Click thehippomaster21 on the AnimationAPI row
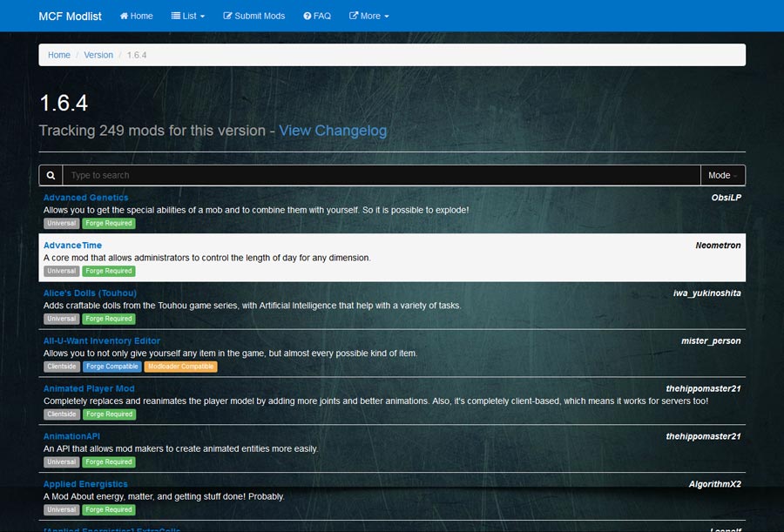The height and width of the screenshot is (532, 784). [704, 436]
